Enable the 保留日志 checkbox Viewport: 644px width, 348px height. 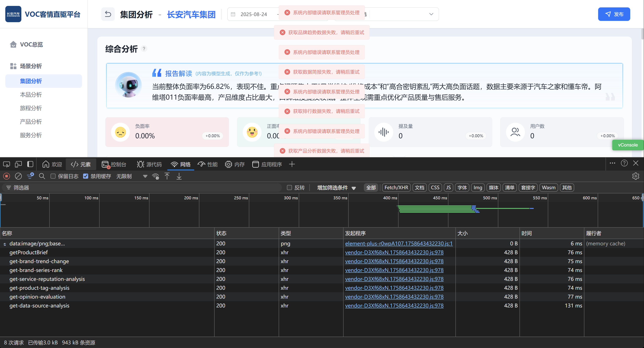[53, 176]
